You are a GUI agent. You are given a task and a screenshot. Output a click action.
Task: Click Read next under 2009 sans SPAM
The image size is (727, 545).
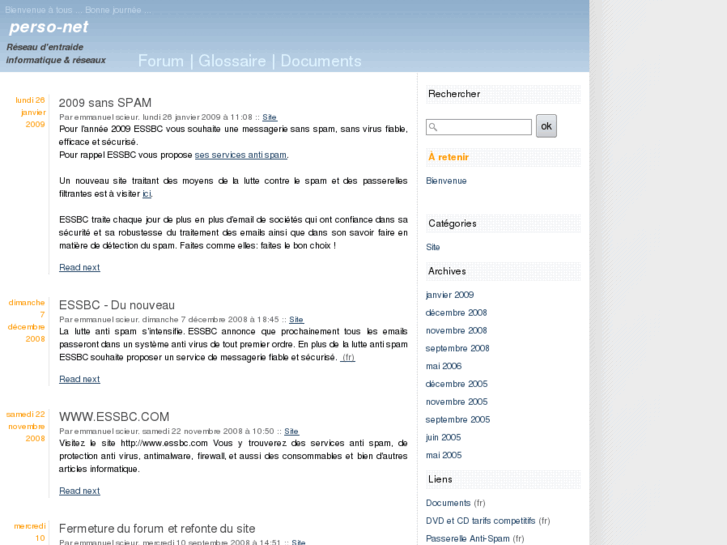pyautogui.click(x=79, y=267)
